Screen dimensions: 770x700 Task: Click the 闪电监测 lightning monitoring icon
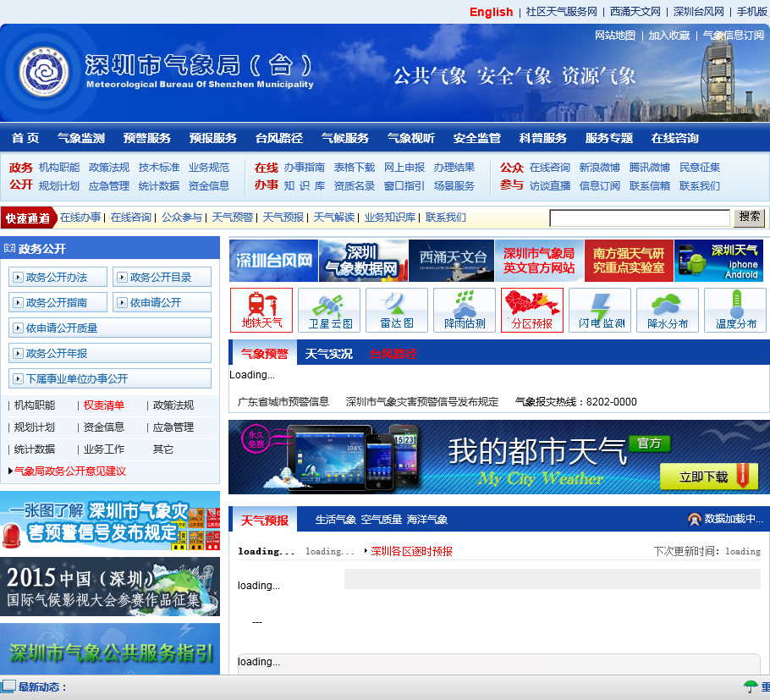(x=600, y=310)
